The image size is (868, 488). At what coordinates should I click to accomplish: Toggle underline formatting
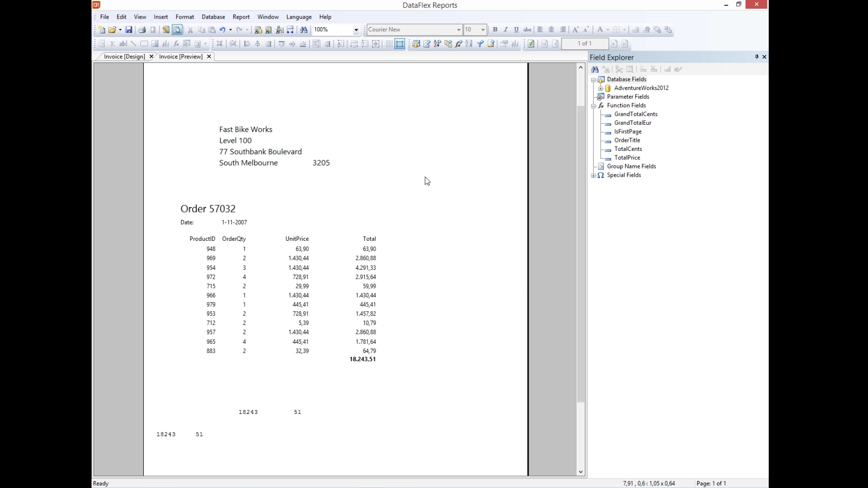(516, 30)
